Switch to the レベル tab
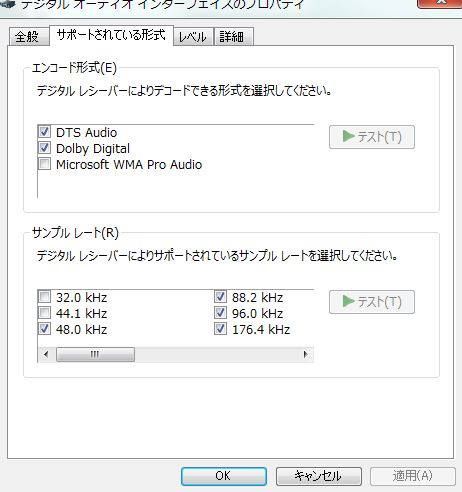 193,37
